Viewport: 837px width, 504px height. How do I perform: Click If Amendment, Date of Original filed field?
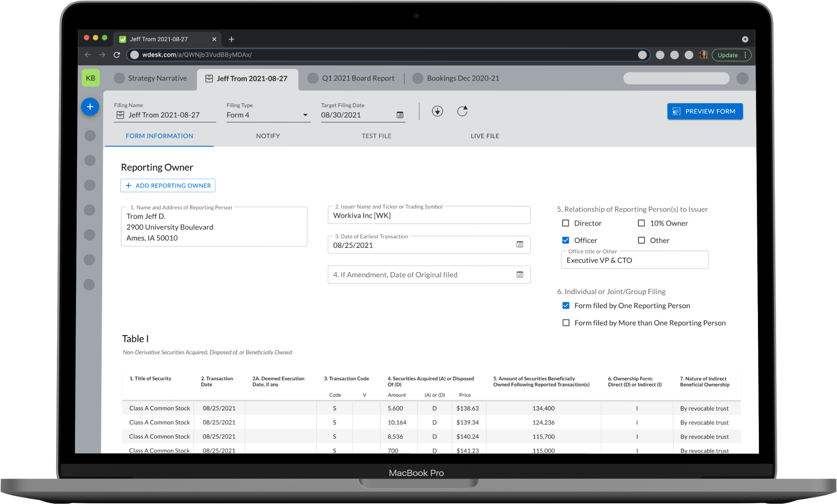429,275
